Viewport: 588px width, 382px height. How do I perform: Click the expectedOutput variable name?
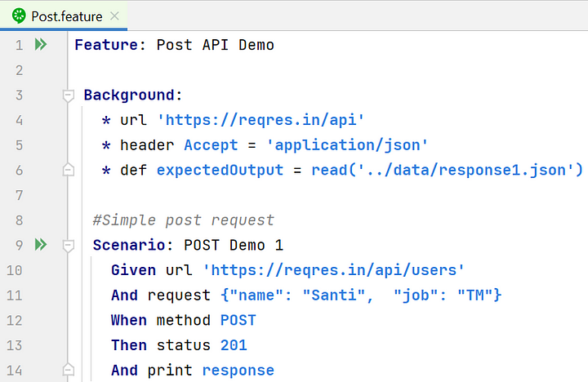(x=220, y=170)
